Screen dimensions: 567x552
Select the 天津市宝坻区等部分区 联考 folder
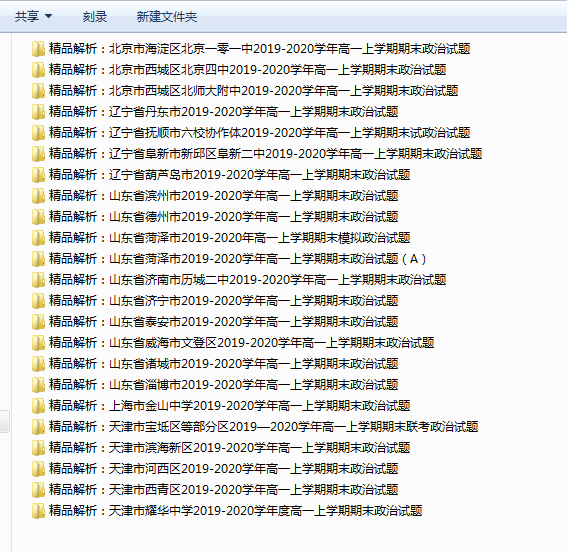click(x=264, y=427)
